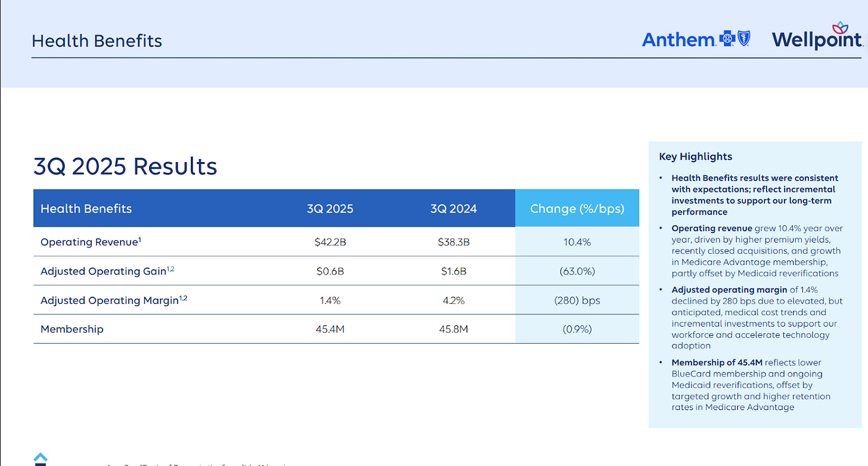Select the Operating Revenue row label

[x=91, y=242]
